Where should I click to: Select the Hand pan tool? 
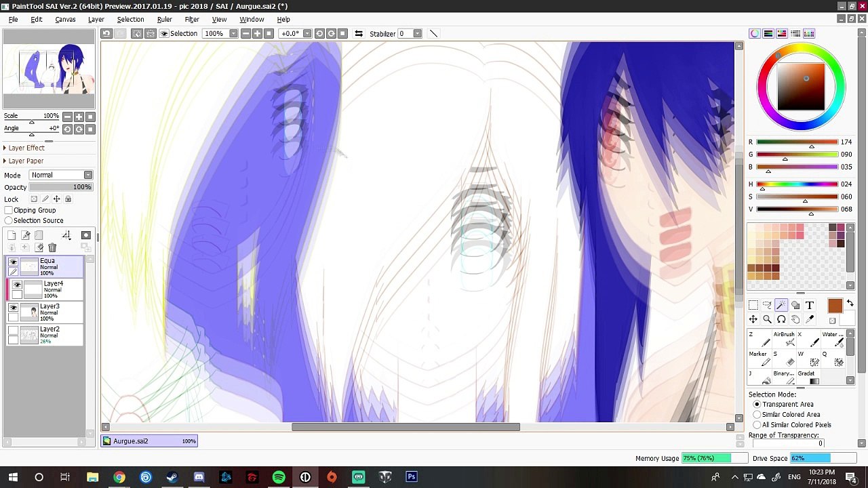pyautogui.click(x=795, y=319)
